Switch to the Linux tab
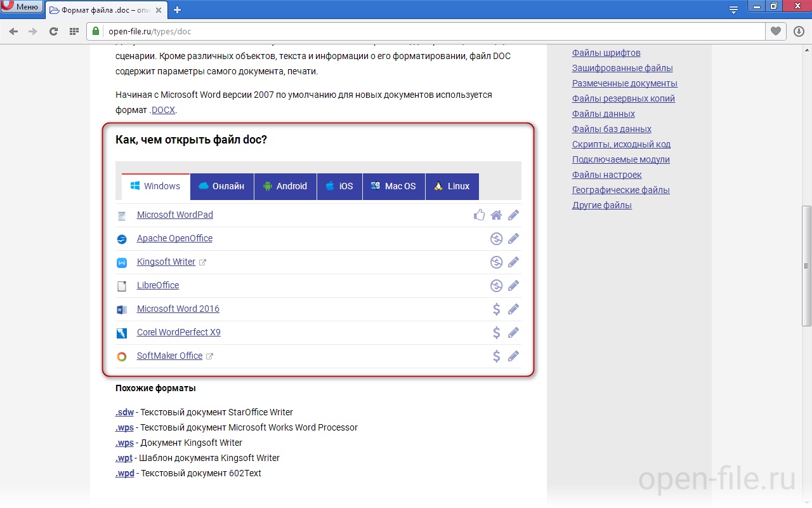The height and width of the screenshot is (508, 812). [x=452, y=186]
